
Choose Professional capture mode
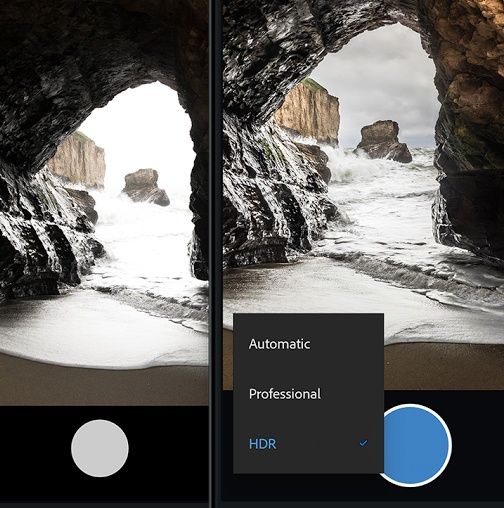coord(308,394)
